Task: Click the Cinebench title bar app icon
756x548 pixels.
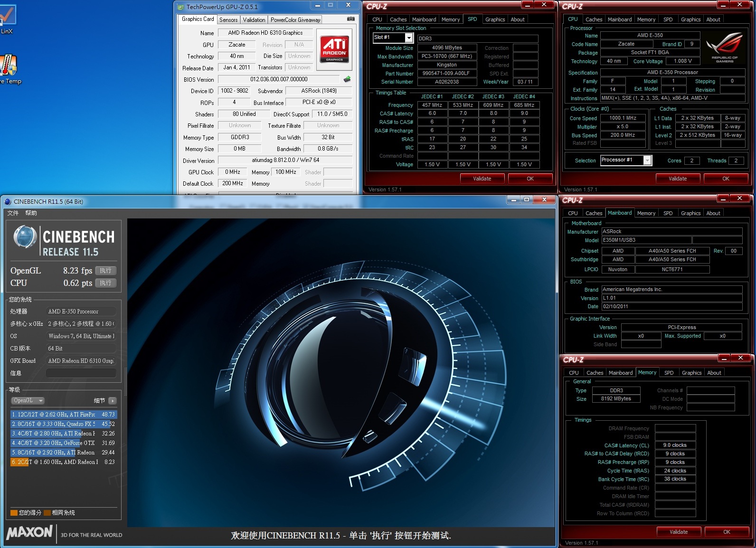Action: tap(8, 201)
